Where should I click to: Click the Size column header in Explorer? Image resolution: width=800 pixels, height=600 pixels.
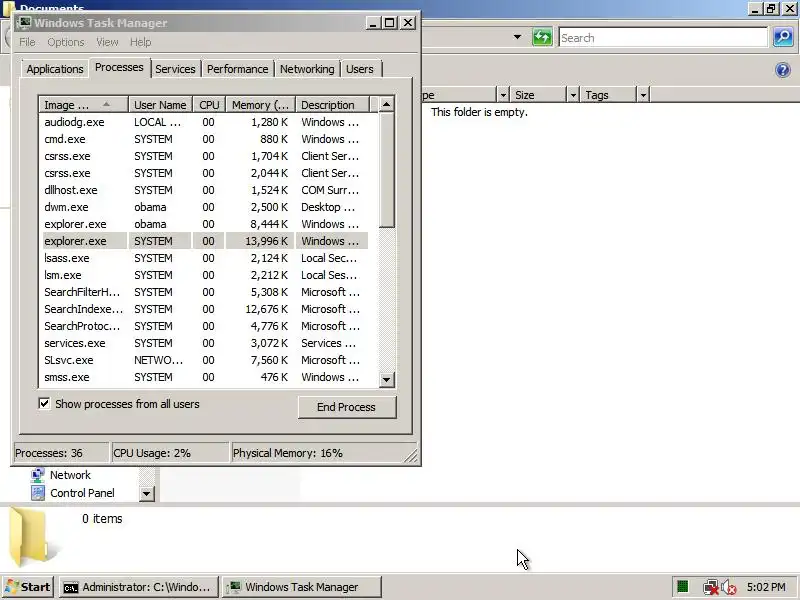538,95
